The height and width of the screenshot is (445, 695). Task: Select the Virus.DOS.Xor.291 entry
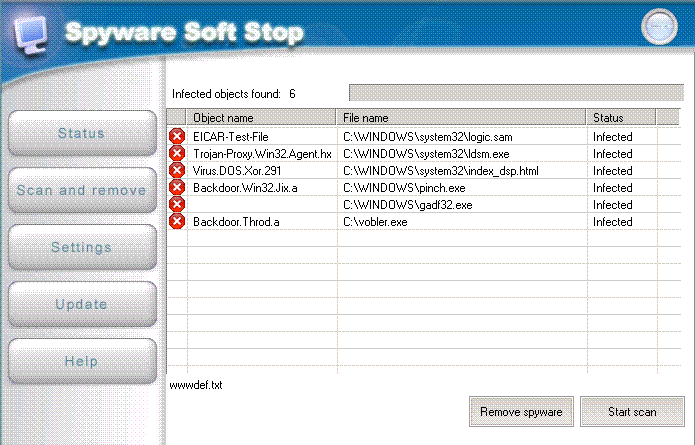(237, 171)
